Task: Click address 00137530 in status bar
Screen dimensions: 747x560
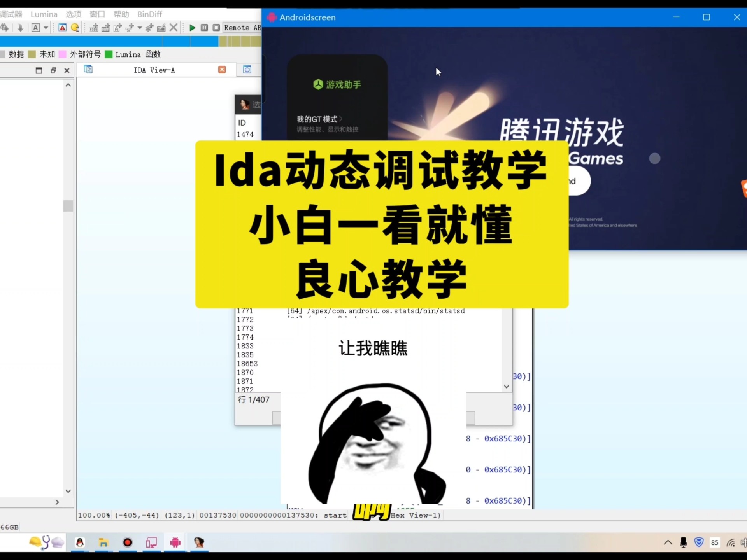Action: (x=217, y=515)
